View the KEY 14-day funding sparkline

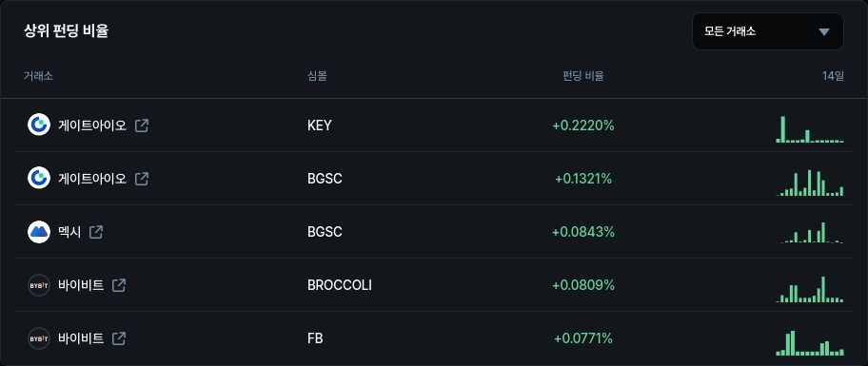[x=810, y=129]
